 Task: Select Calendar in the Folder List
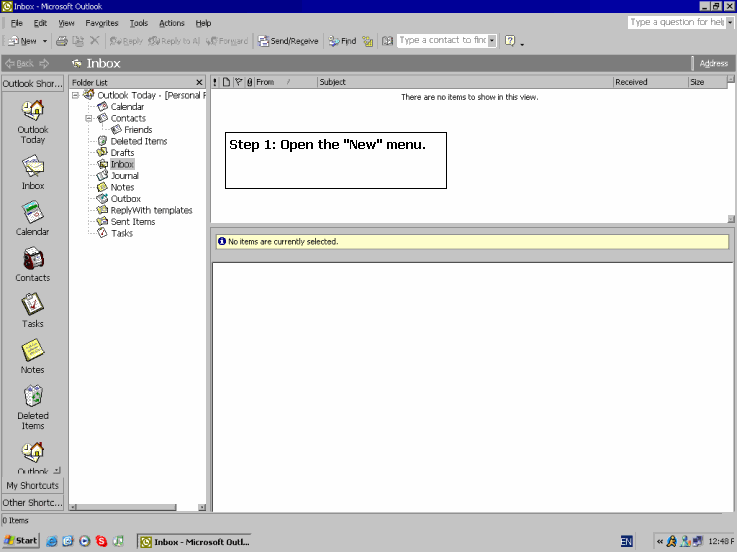[127, 107]
